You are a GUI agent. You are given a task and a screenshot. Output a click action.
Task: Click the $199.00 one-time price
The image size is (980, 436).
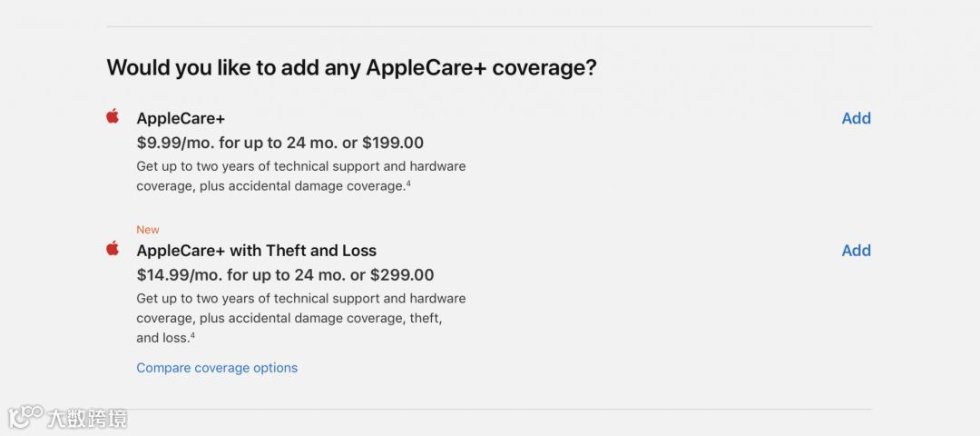pyautogui.click(x=392, y=143)
